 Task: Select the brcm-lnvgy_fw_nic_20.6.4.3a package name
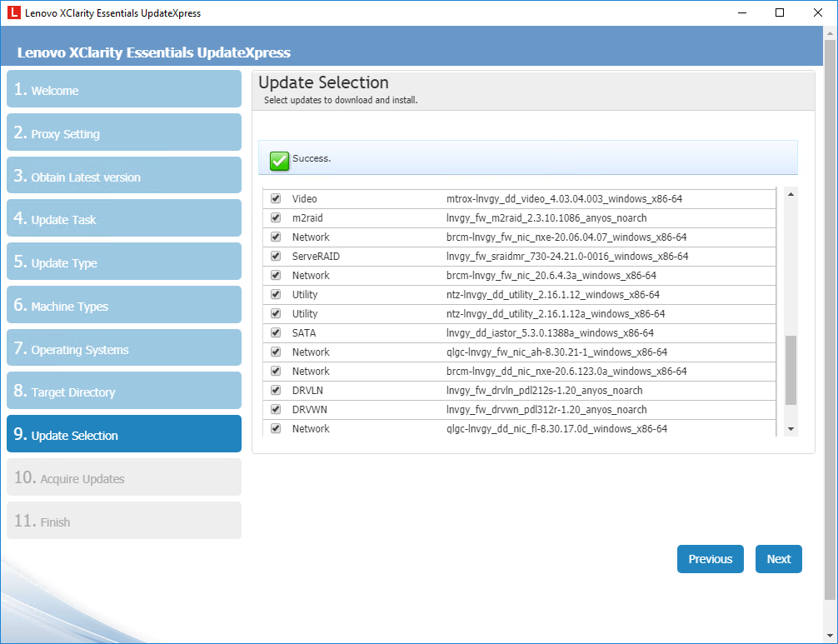pyautogui.click(x=551, y=276)
